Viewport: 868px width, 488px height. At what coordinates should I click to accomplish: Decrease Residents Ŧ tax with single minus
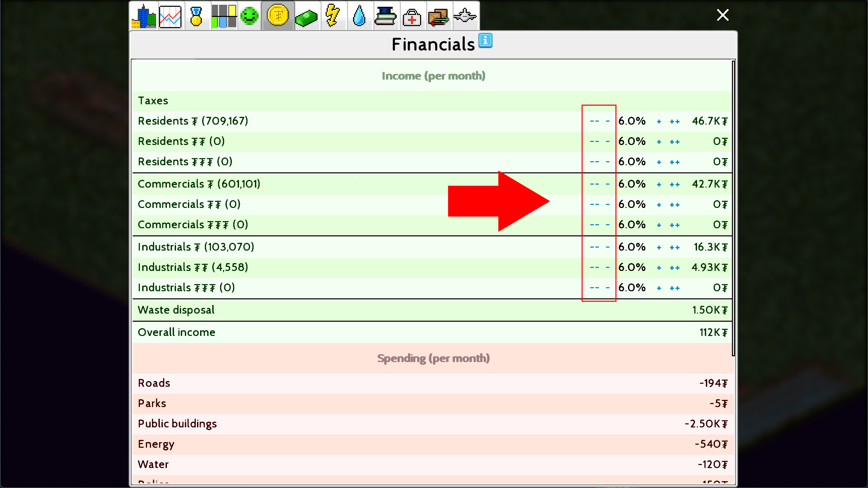(x=608, y=121)
